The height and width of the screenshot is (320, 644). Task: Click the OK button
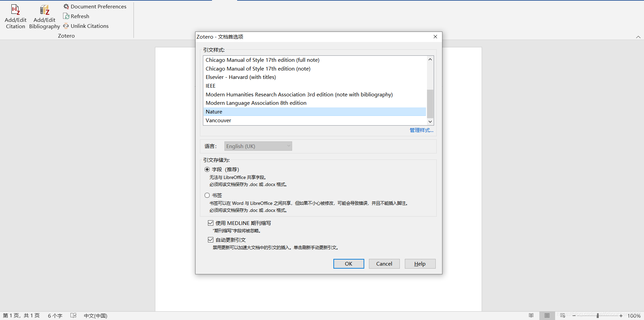click(348, 264)
